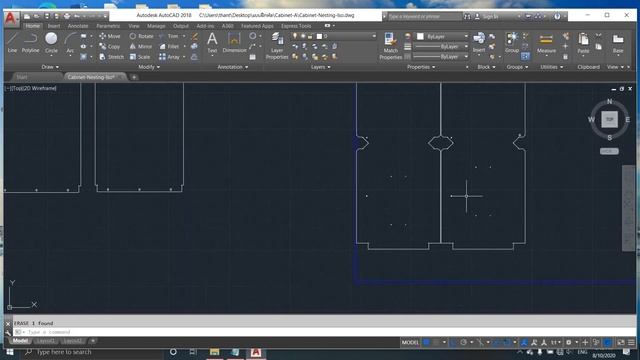Switch to the Insert ribbon tab
This screenshot has height=360, width=640.
pos(54,26)
